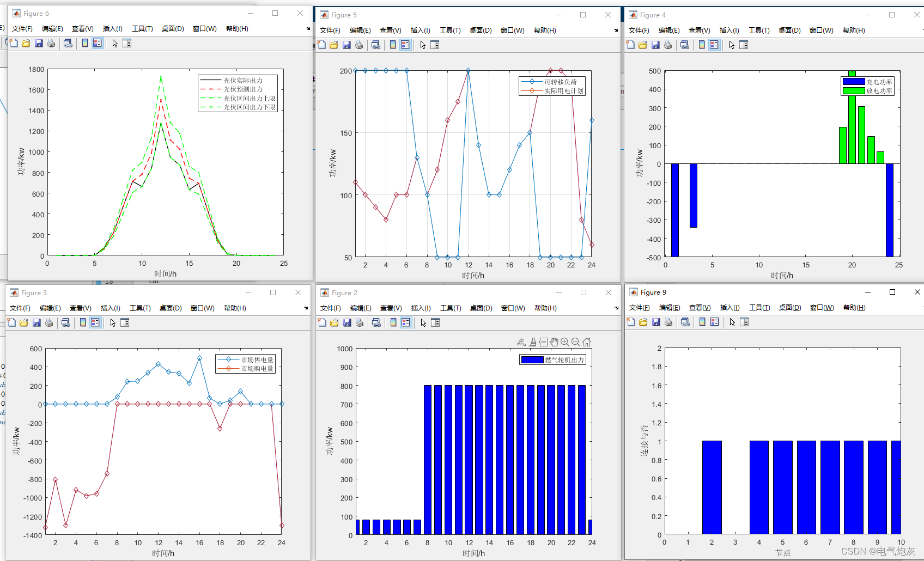Open 编辑(E) menu in Figure 5
Screen dimensions: 924x561
coord(360,31)
